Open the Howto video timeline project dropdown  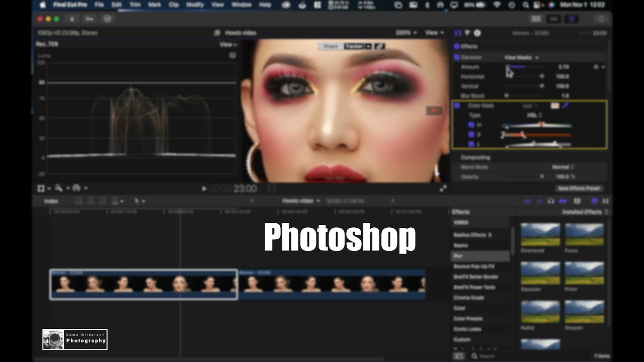(301, 201)
